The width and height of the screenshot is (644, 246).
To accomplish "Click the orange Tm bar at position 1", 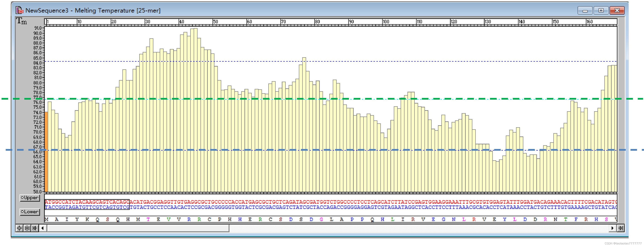I will click(46, 152).
